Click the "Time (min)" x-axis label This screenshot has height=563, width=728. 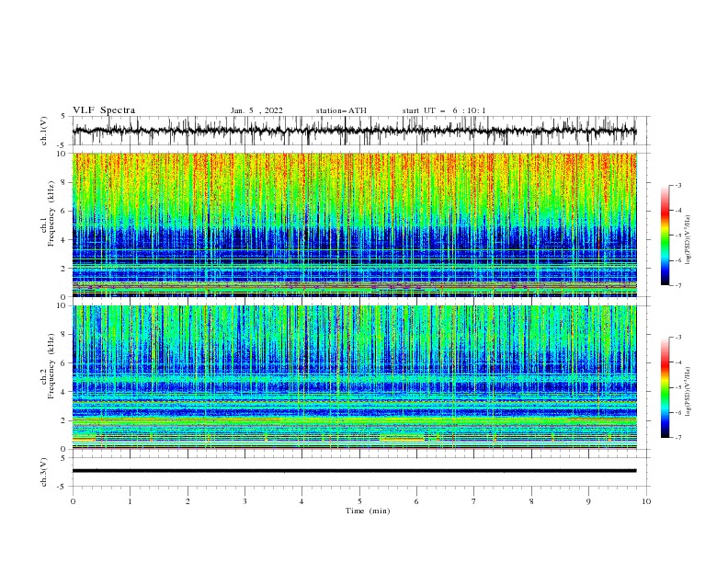[x=368, y=511]
